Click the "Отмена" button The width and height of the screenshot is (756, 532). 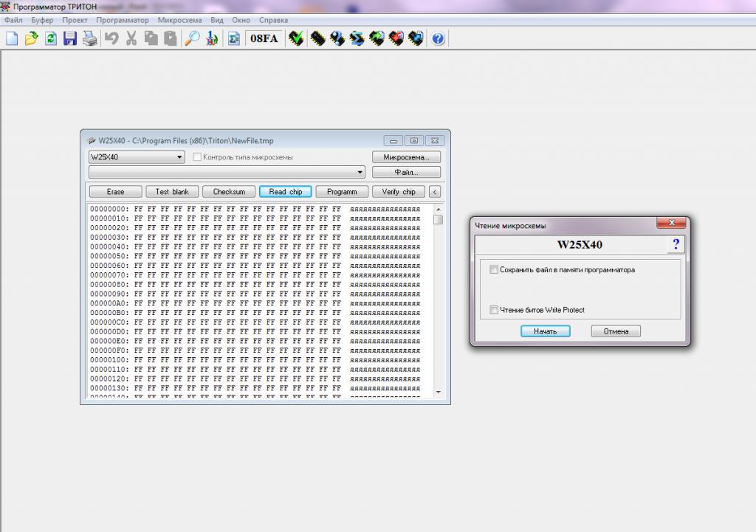[x=615, y=331]
